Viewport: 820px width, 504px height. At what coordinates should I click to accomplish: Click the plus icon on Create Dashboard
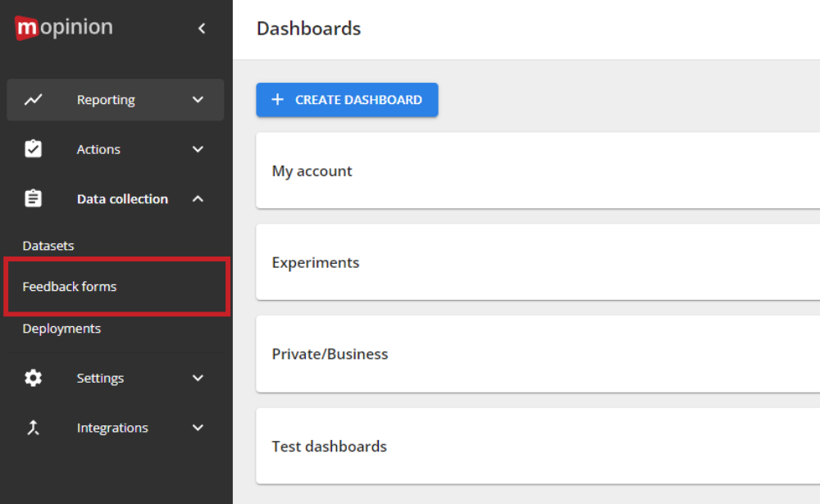tap(276, 100)
